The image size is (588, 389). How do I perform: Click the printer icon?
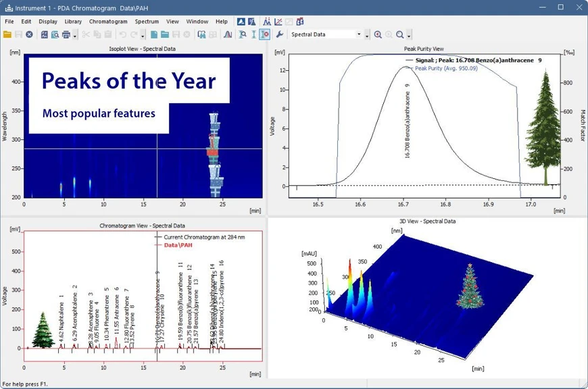[x=66, y=34]
